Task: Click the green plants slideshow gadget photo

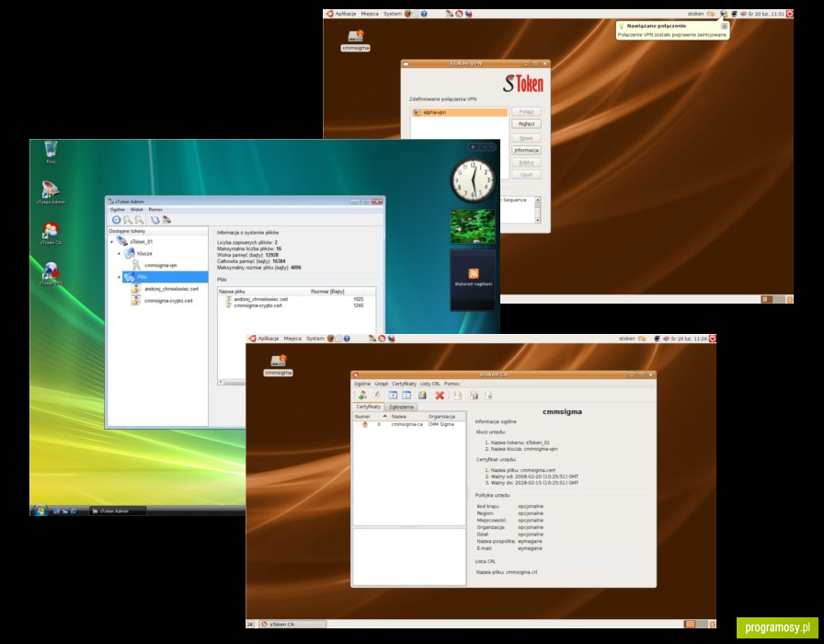Action: (x=473, y=226)
